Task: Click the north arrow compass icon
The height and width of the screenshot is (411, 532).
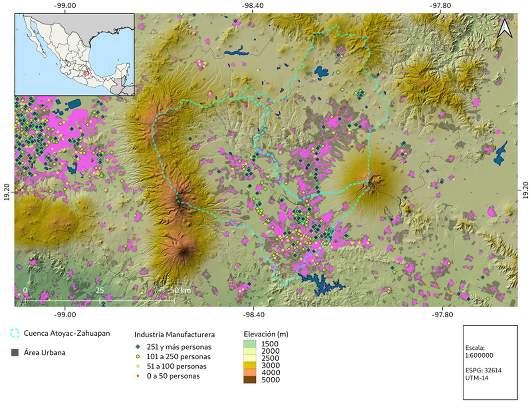Action: (504, 28)
